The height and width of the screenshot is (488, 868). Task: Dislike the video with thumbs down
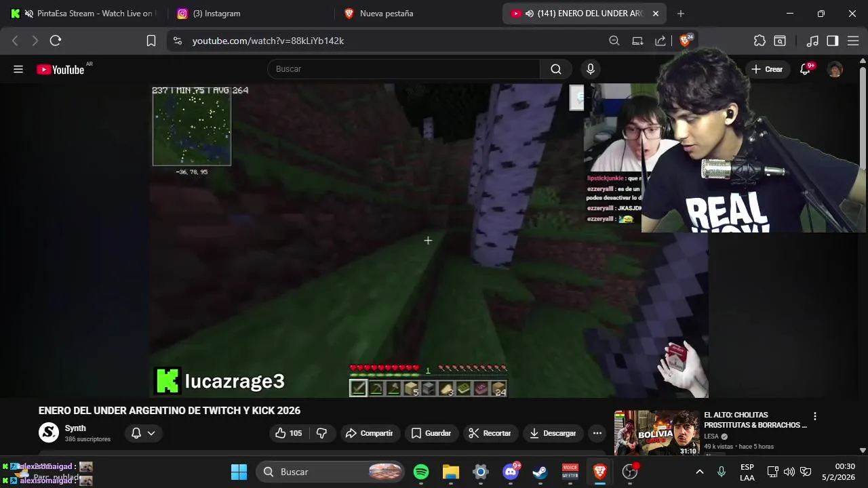pyautogui.click(x=322, y=433)
